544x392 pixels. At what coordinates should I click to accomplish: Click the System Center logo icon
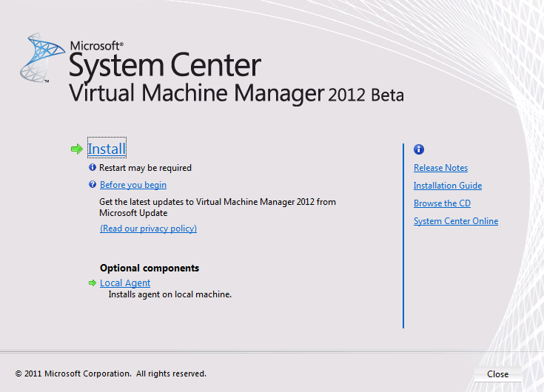tap(42, 58)
